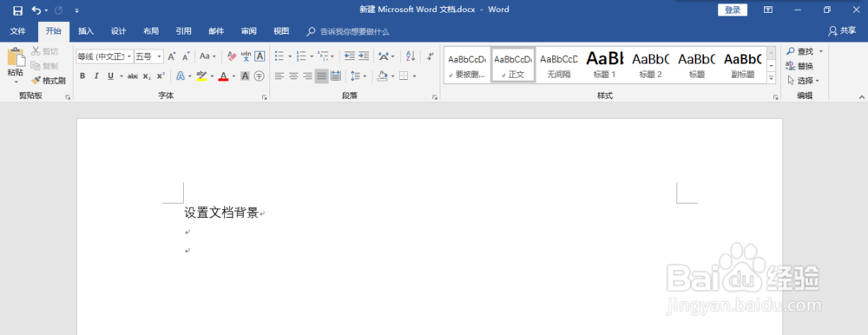868x335 pixels.
Task: Align the text right
Action: (308, 76)
